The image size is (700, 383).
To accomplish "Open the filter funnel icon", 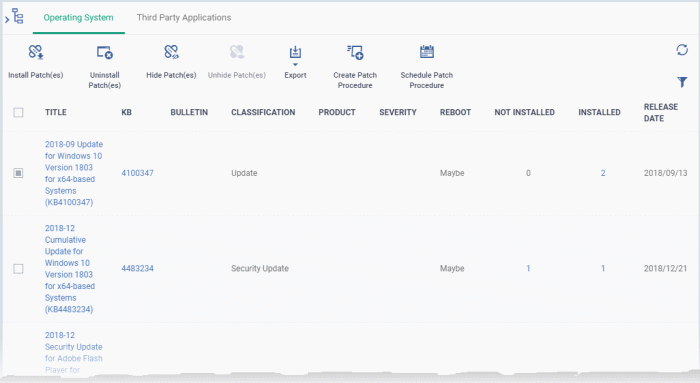I will 682,82.
